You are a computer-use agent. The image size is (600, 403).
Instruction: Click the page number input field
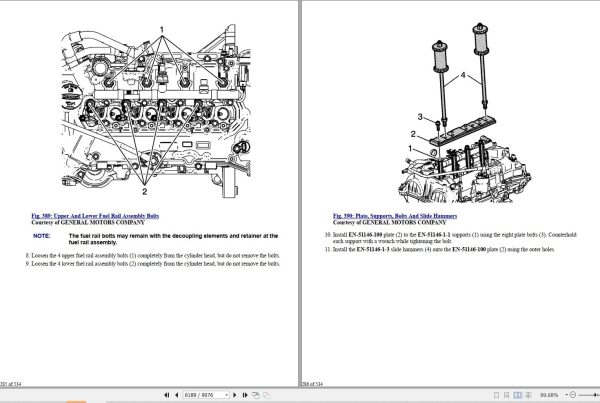click(x=204, y=395)
